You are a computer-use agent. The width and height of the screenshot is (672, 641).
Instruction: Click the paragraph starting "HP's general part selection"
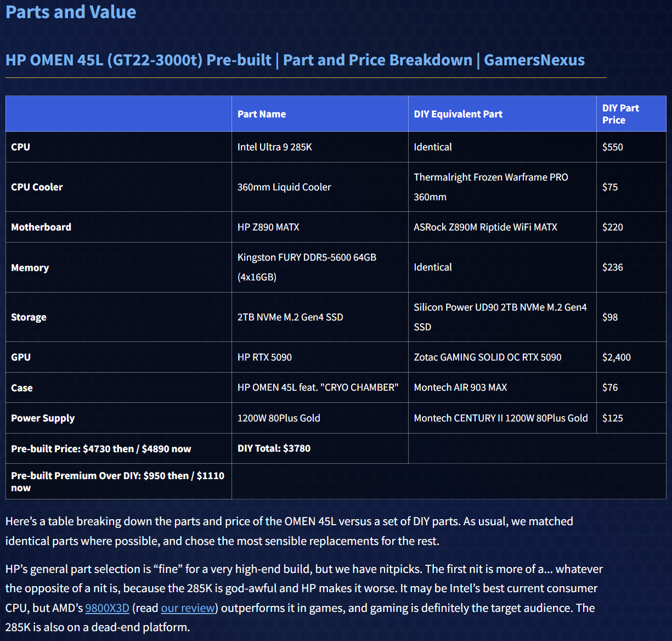[x=304, y=598]
